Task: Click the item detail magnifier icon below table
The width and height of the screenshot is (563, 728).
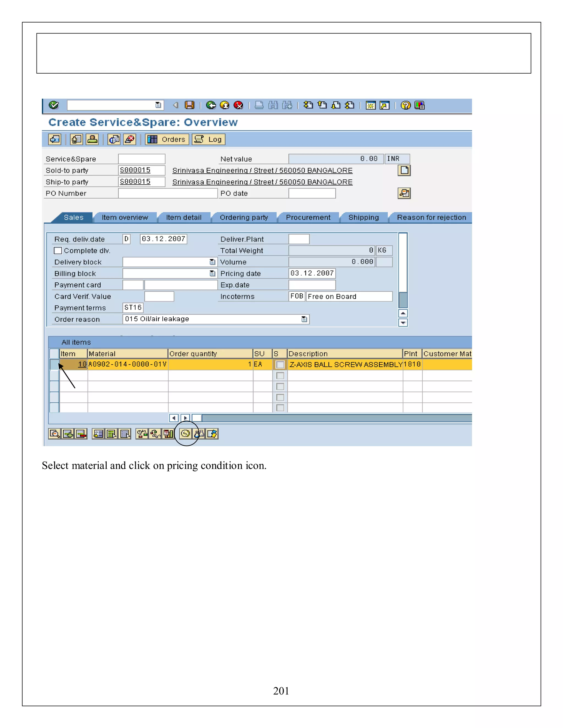Action: [x=54, y=434]
